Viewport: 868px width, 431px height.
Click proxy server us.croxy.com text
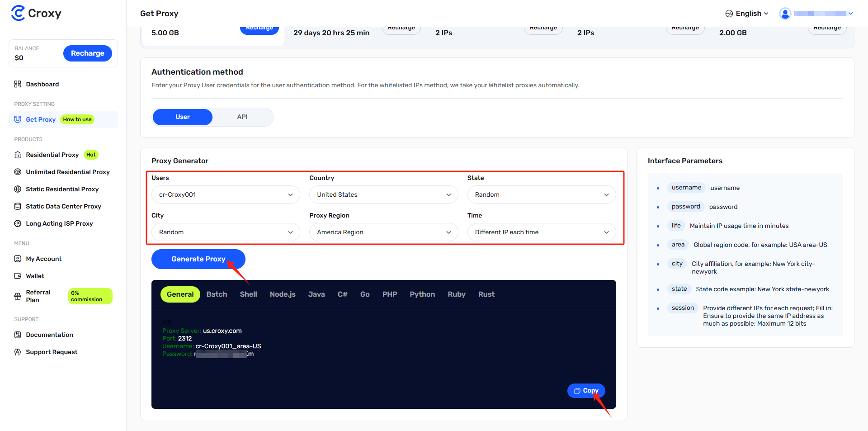[x=222, y=331]
